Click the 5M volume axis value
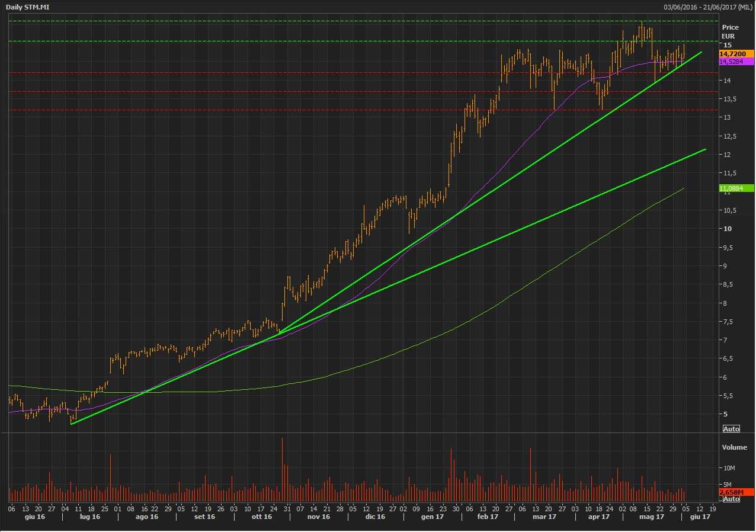756x532 pixels. pos(728,484)
